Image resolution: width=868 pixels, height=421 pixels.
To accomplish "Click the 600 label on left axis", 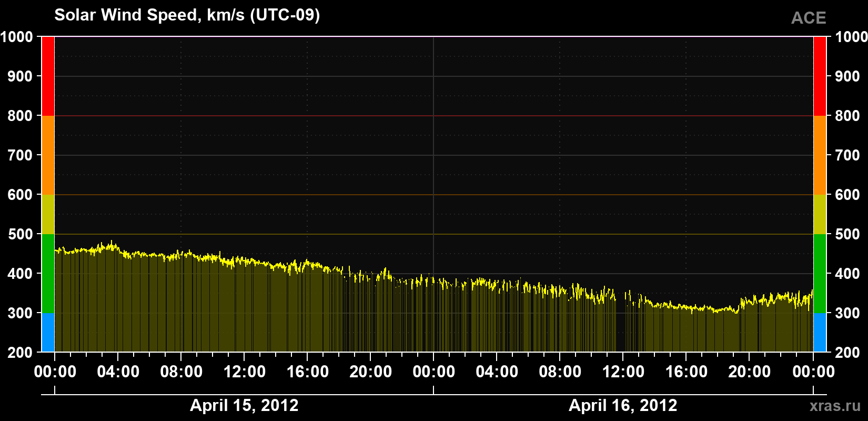I will (x=21, y=195).
